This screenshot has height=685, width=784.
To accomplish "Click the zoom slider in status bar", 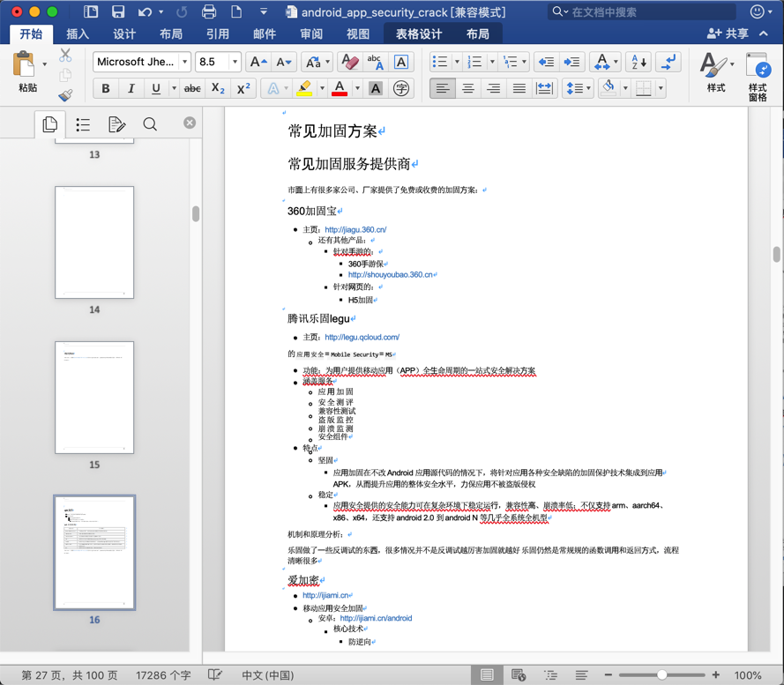I will (x=661, y=675).
